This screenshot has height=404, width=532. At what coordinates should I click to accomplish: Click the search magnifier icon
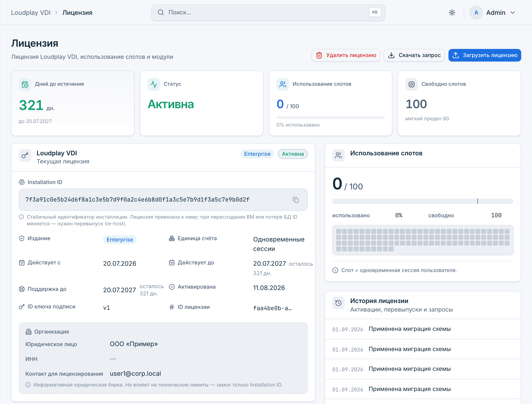coord(161,13)
